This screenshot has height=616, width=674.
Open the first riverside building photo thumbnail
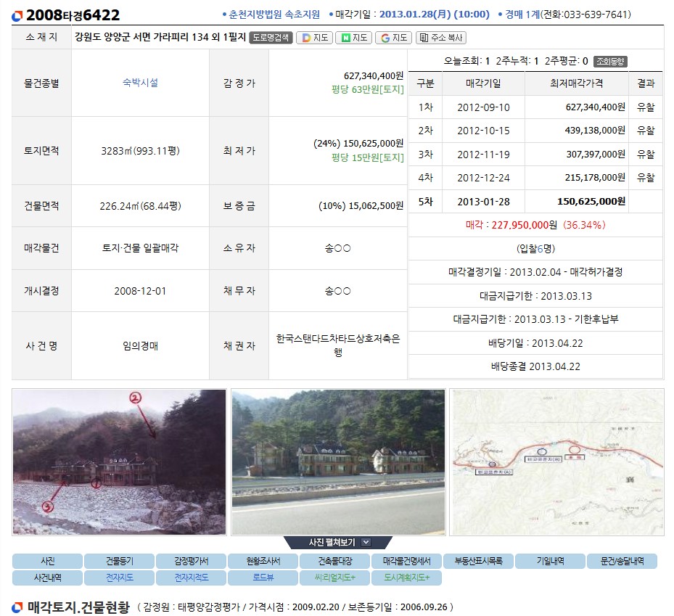[119, 462]
